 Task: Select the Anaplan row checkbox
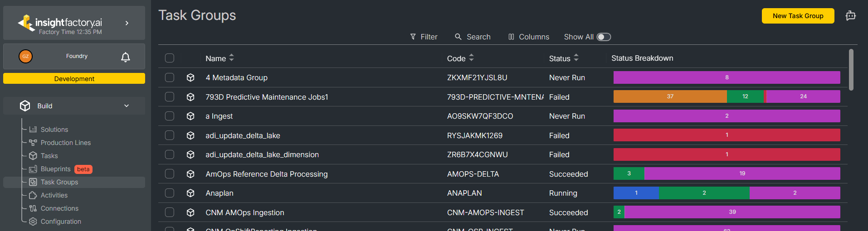pos(170,193)
